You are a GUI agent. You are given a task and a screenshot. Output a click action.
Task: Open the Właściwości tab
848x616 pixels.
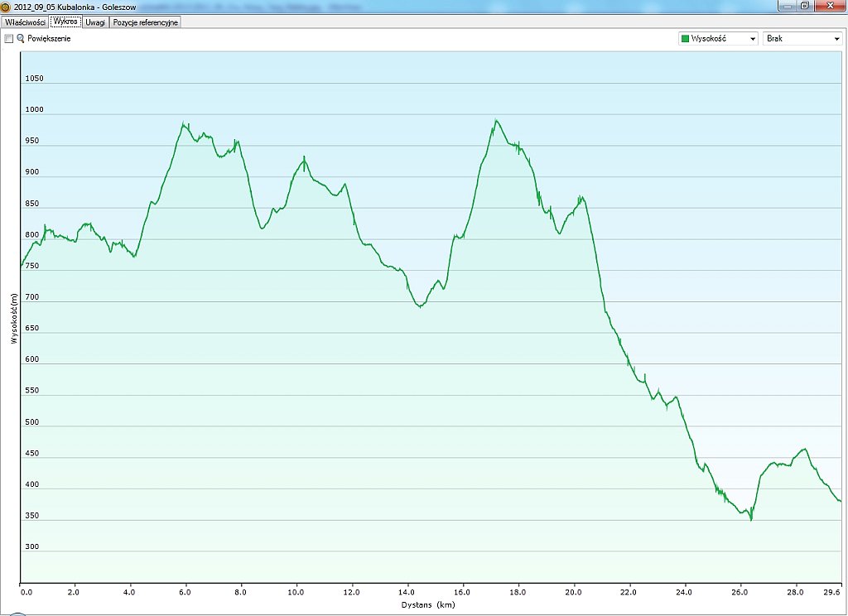[x=24, y=22]
